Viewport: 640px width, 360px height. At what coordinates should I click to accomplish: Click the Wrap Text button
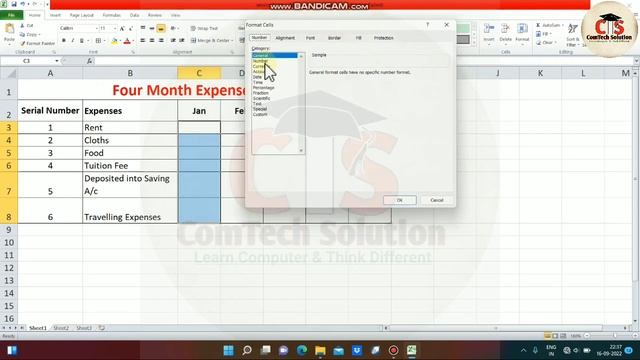[x=204, y=28]
